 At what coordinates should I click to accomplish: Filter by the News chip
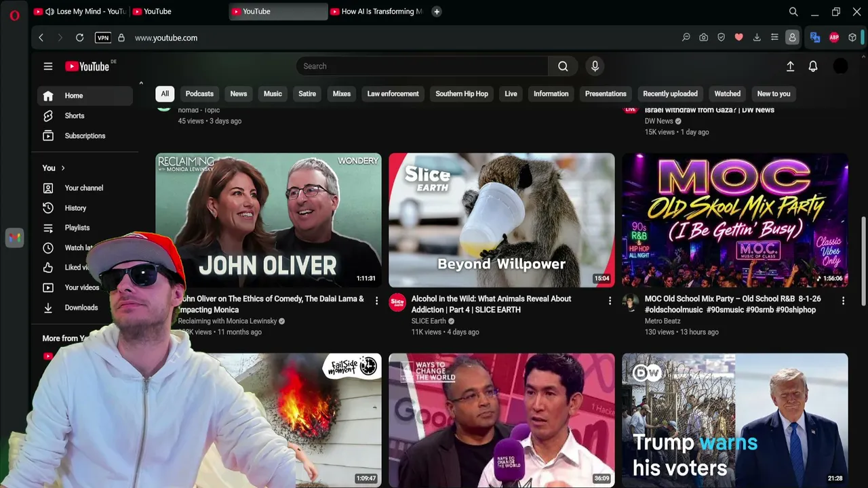[x=239, y=94]
